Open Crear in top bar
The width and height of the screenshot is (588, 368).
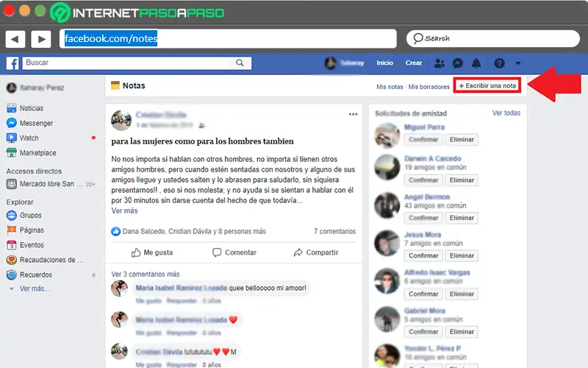414,63
